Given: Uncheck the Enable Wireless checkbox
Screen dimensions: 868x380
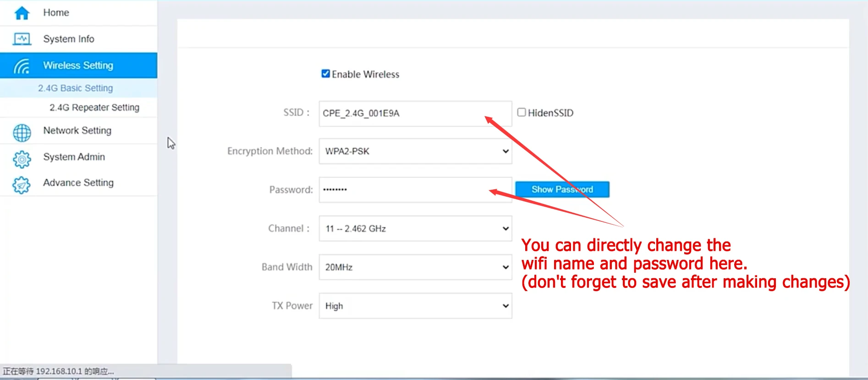Looking at the screenshot, I should pyautogui.click(x=325, y=74).
